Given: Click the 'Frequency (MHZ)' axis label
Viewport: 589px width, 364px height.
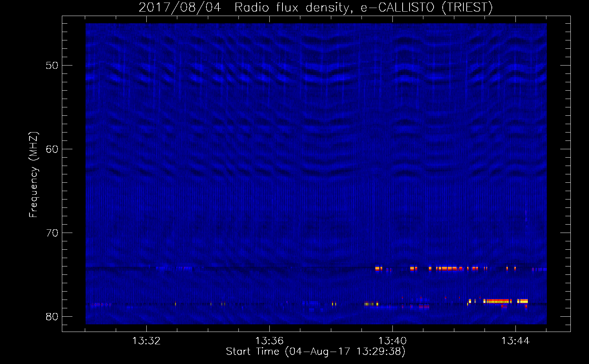Looking at the screenshot, I should click(x=33, y=175).
